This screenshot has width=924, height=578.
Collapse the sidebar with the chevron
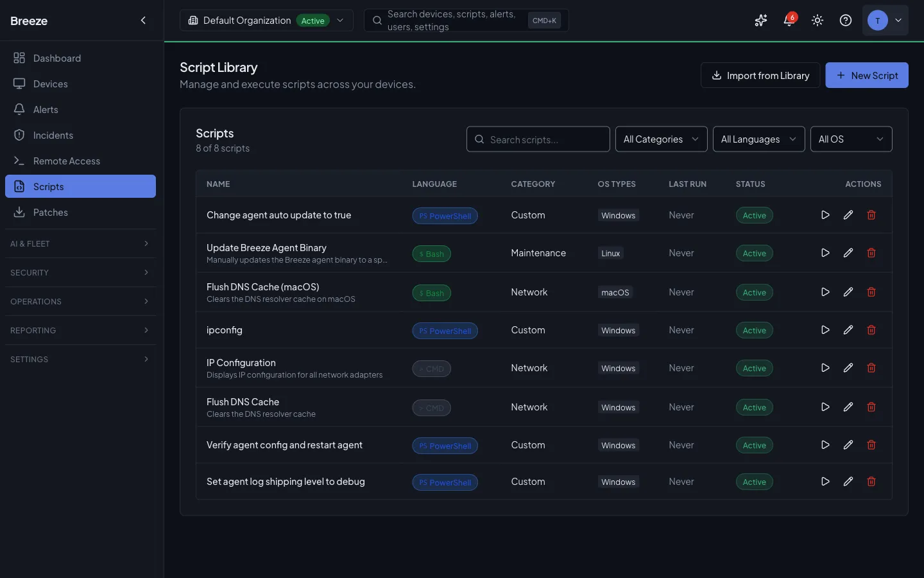pyautogui.click(x=143, y=20)
